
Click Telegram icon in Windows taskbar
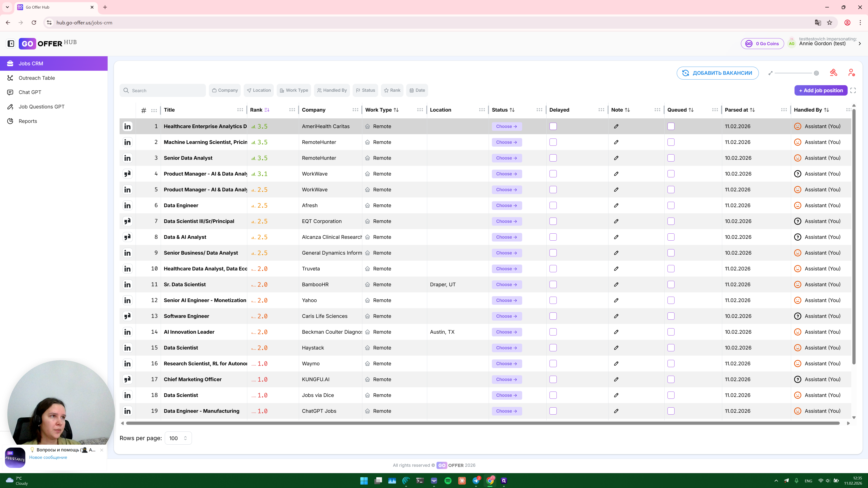[476, 481]
